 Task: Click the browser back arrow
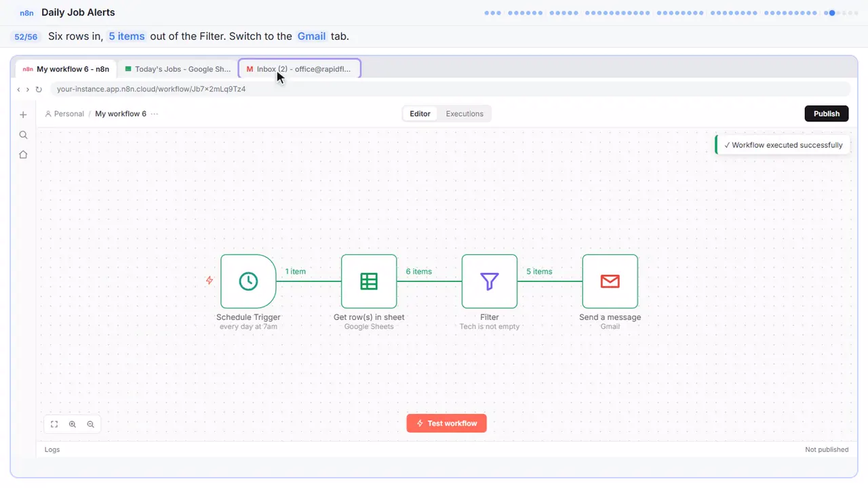18,89
